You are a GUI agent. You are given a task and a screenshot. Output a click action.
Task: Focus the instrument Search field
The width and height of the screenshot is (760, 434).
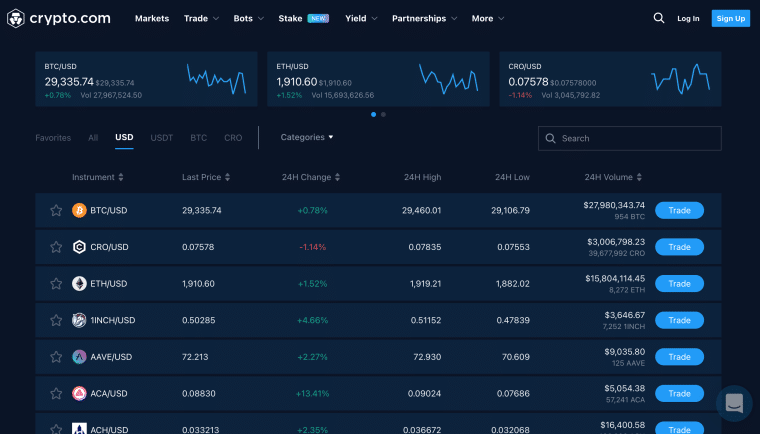(x=630, y=138)
